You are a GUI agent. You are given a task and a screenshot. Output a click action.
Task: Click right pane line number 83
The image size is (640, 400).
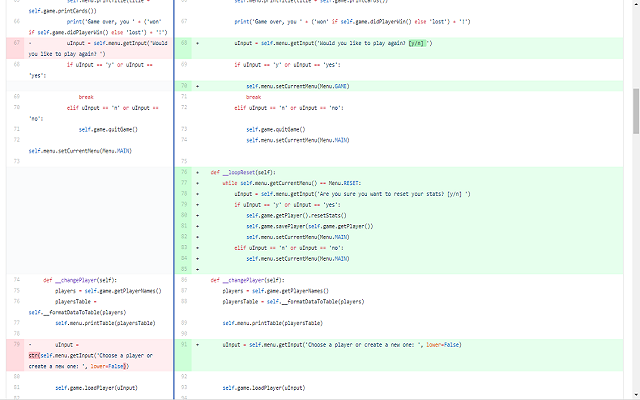tap(184, 247)
